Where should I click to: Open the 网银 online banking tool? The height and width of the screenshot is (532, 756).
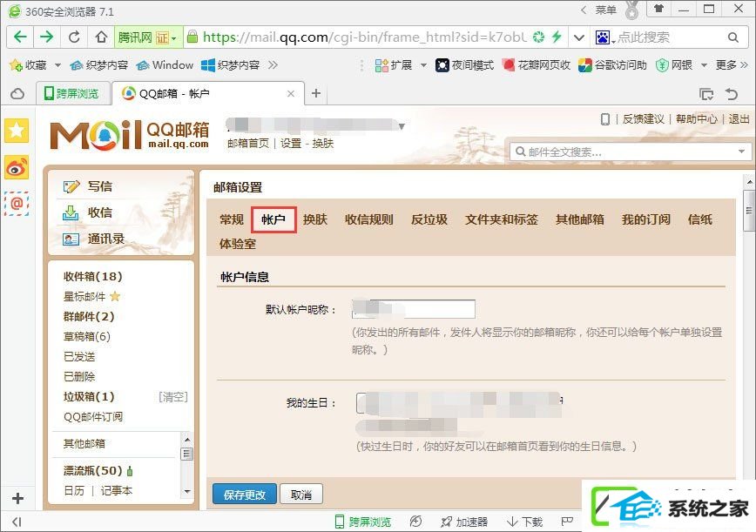pos(674,65)
